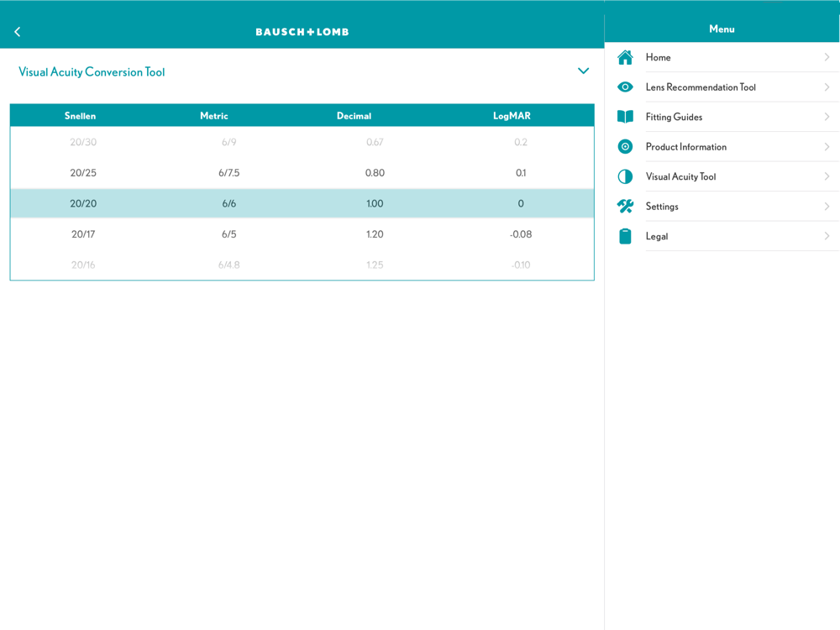The width and height of the screenshot is (840, 630).
Task: Click the 6/5 Metric value
Action: (228, 234)
